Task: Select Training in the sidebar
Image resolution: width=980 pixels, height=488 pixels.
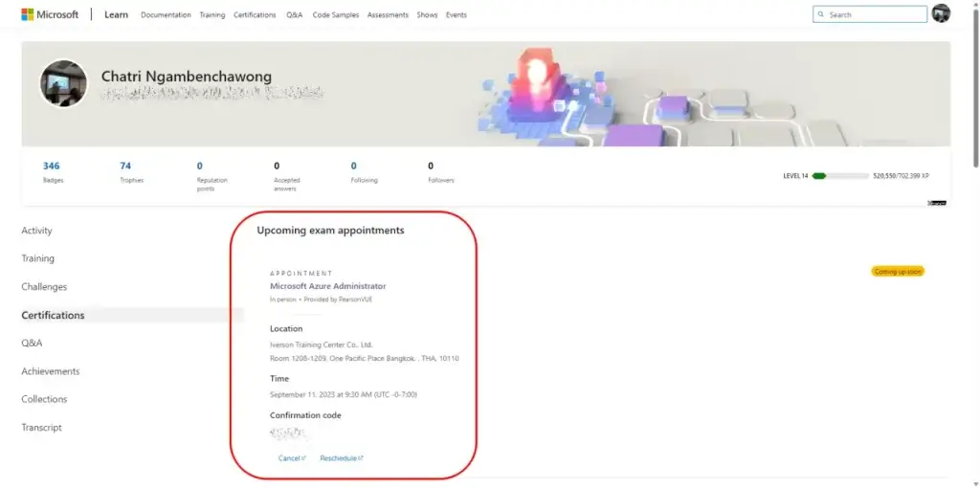Action: click(38, 258)
